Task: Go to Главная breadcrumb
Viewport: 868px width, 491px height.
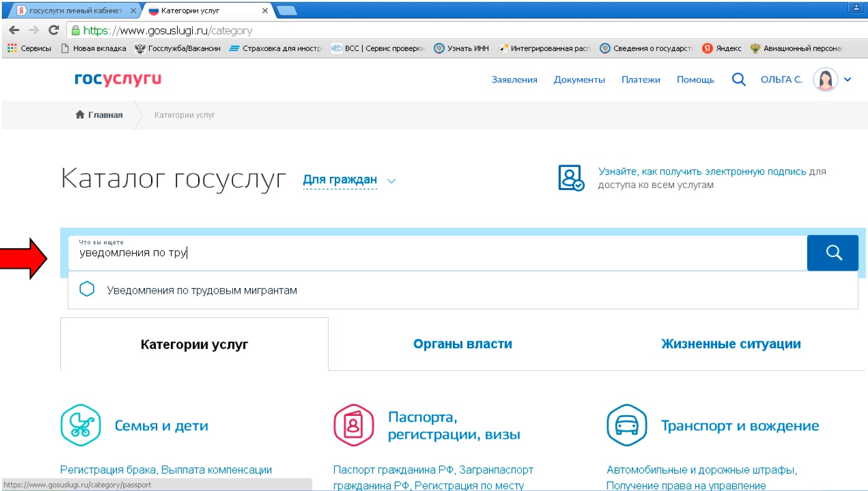Action: pyautogui.click(x=99, y=115)
